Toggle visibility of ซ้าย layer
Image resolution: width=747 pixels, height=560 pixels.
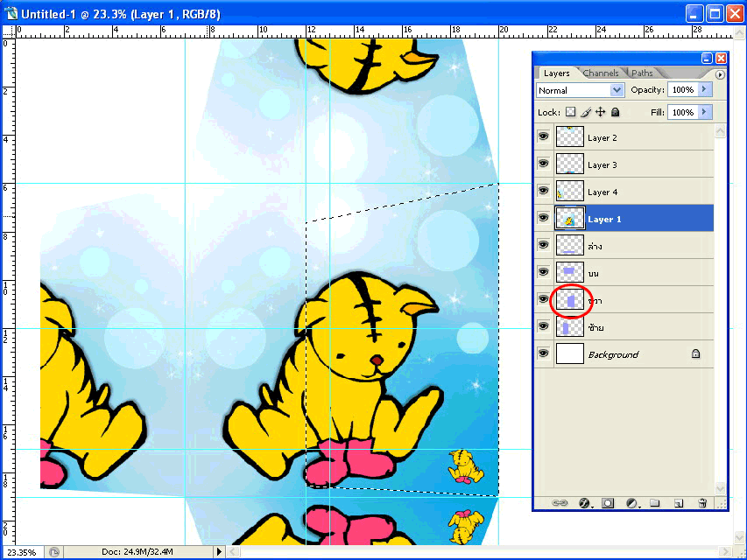click(x=543, y=326)
